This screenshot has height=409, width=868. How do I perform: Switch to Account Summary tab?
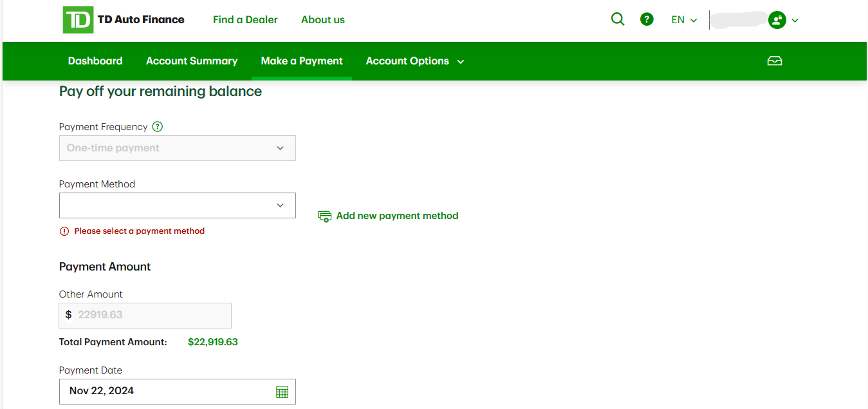coord(192,61)
